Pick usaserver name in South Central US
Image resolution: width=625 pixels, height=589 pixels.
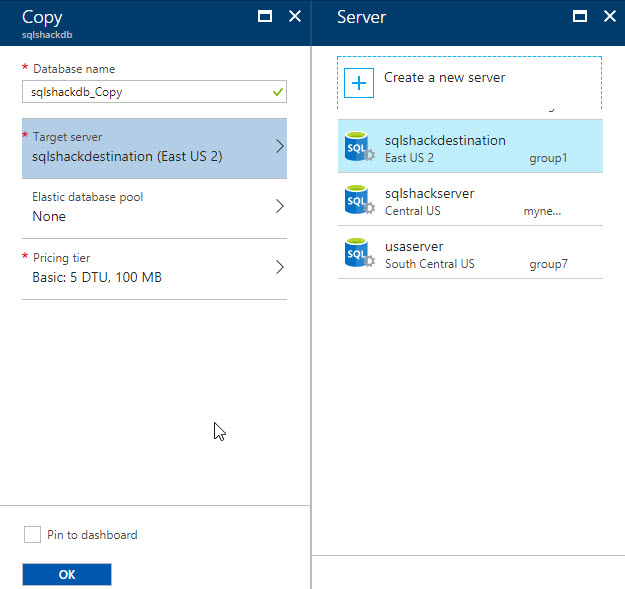pos(413,246)
